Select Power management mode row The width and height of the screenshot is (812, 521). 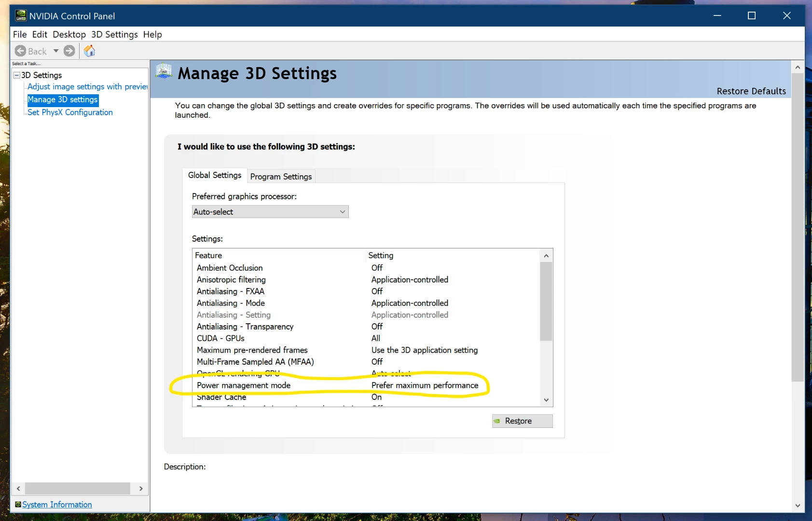tap(366, 385)
